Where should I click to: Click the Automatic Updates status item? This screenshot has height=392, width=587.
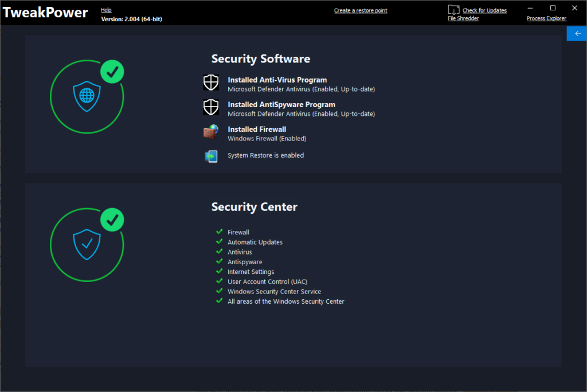[255, 242]
